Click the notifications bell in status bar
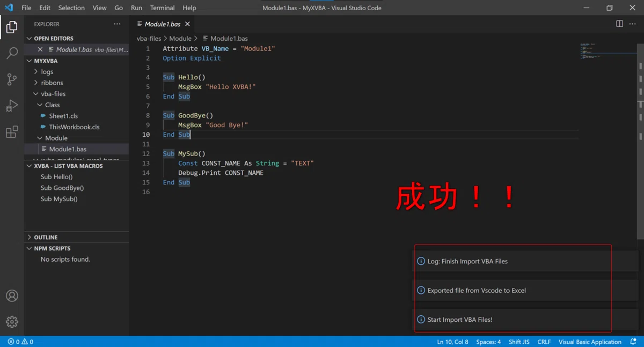Viewport: 644px width, 347px height. (633, 342)
